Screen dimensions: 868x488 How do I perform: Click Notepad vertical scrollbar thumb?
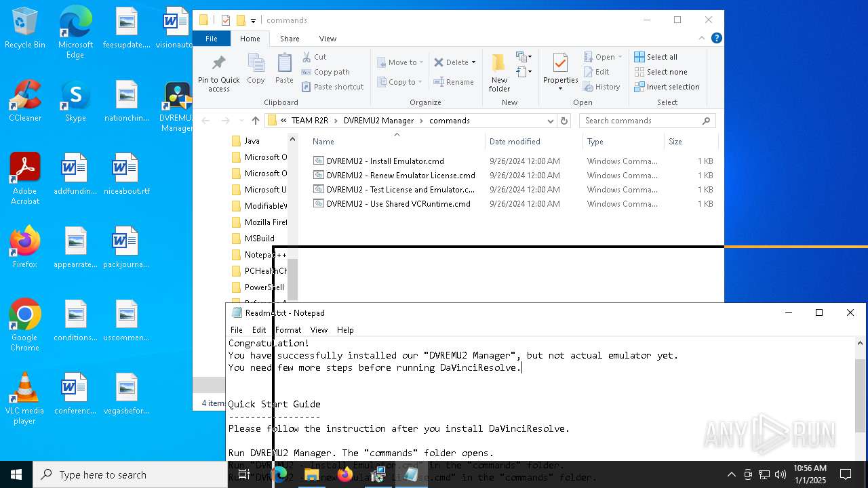click(x=861, y=396)
